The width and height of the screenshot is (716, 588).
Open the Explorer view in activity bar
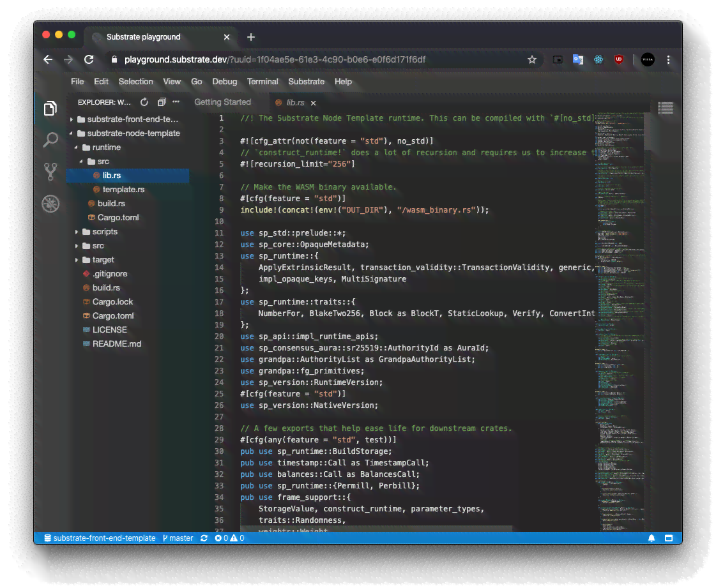[50, 108]
